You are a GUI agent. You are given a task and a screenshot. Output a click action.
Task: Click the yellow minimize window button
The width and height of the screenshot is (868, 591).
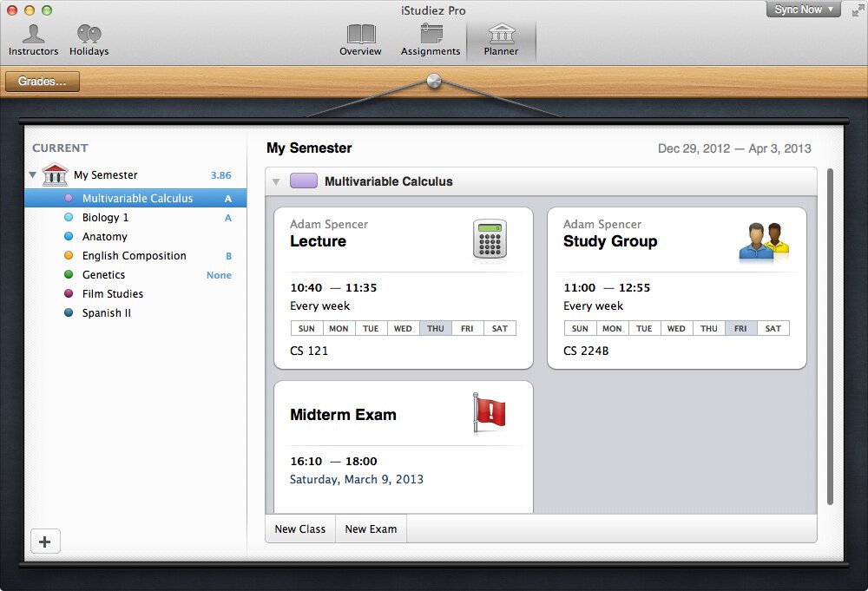coord(30,10)
